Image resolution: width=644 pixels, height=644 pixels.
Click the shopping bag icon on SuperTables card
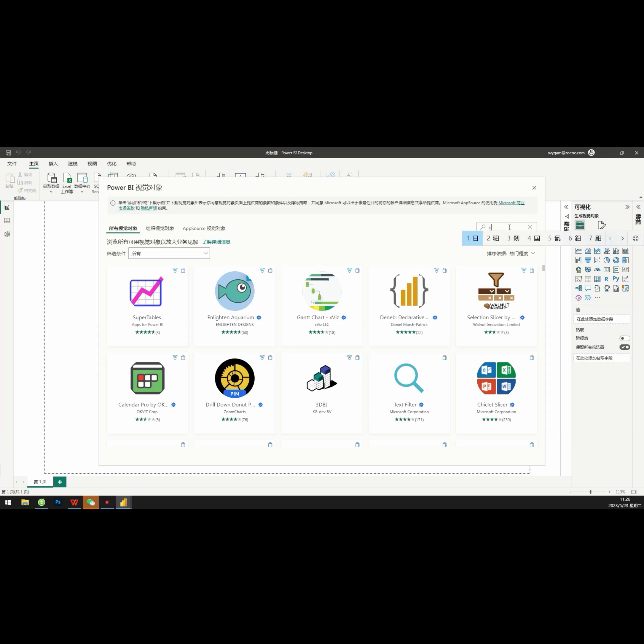[x=183, y=270]
